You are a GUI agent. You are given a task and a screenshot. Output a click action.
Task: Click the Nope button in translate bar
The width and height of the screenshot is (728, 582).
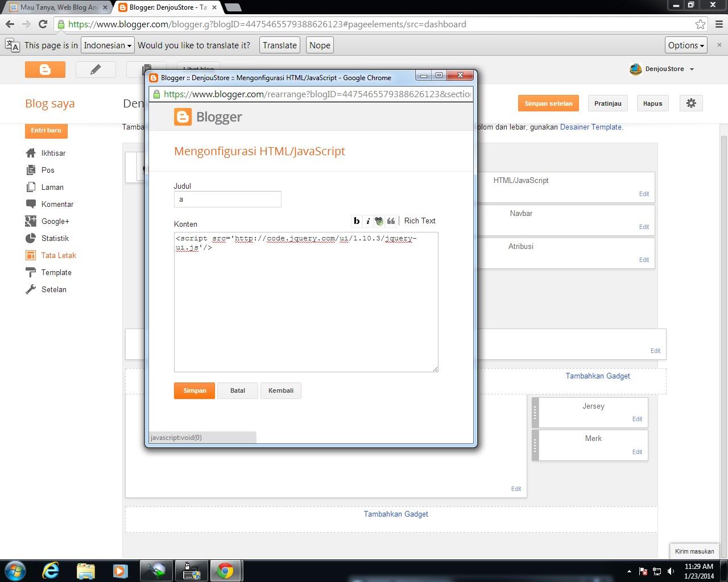coord(320,45)
